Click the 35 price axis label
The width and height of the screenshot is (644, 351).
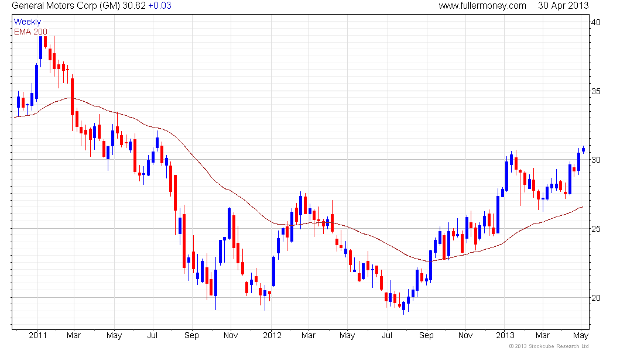tap(595, 91)
